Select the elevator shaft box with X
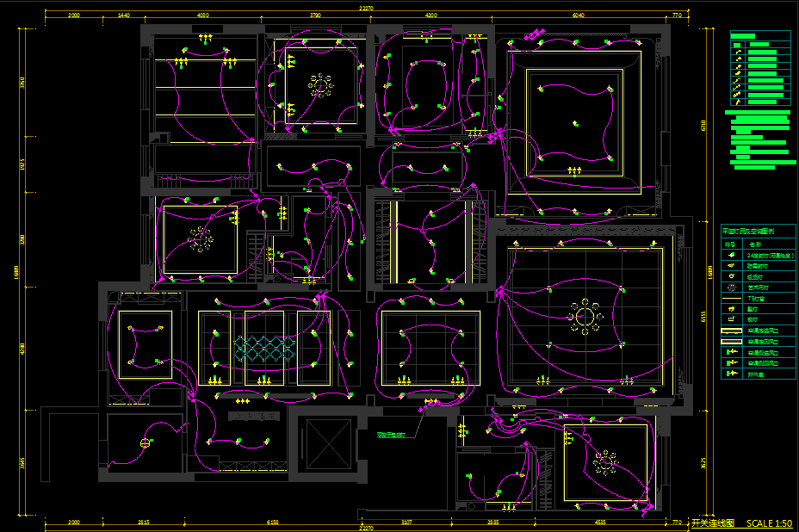 [328, 444]
